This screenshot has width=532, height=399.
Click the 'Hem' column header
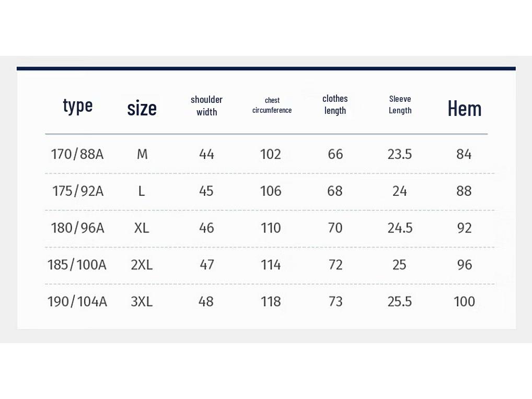(x=465, y=109)
